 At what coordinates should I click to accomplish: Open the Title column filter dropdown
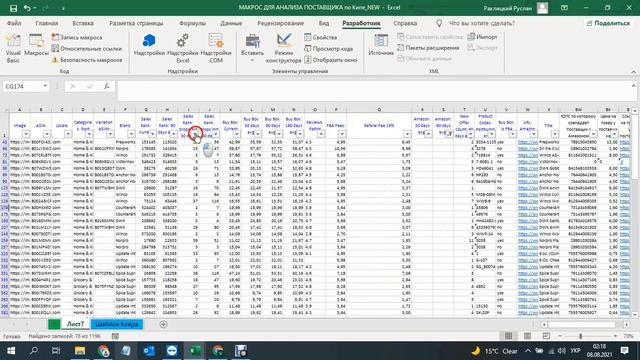[555, 134]
